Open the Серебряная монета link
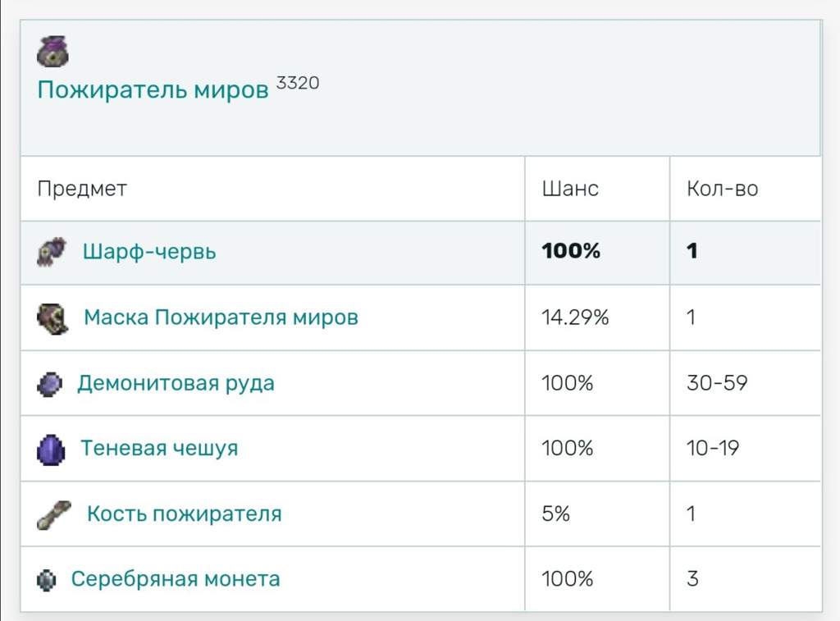Viewport: 840px width, 621px height. tap(176, 578)
